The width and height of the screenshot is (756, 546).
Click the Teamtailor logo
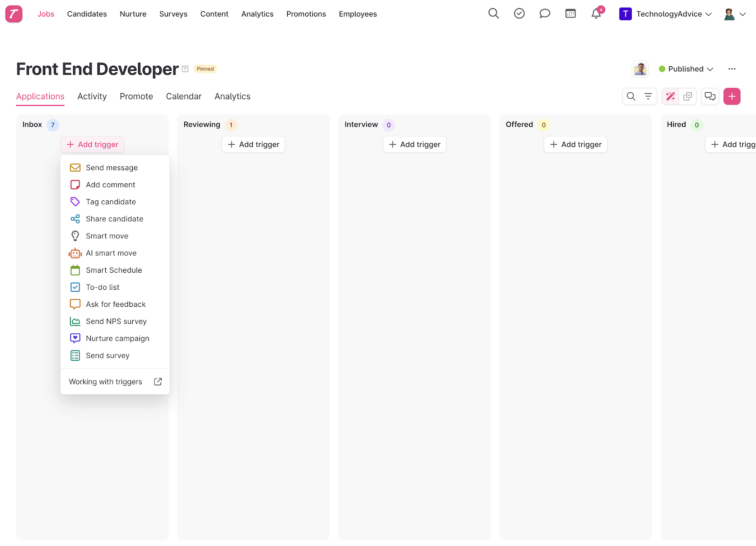tap(14, 14)
